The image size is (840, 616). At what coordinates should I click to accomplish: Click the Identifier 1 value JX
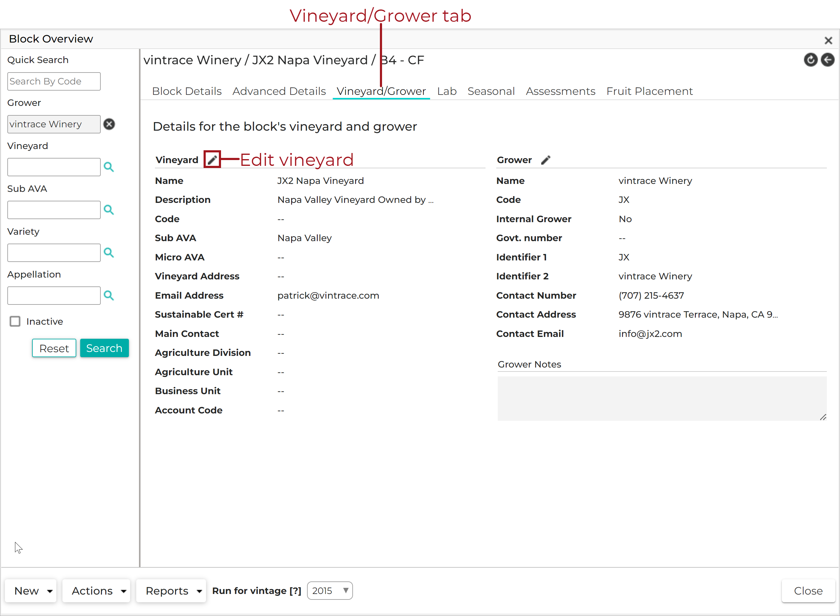[624, 257]
